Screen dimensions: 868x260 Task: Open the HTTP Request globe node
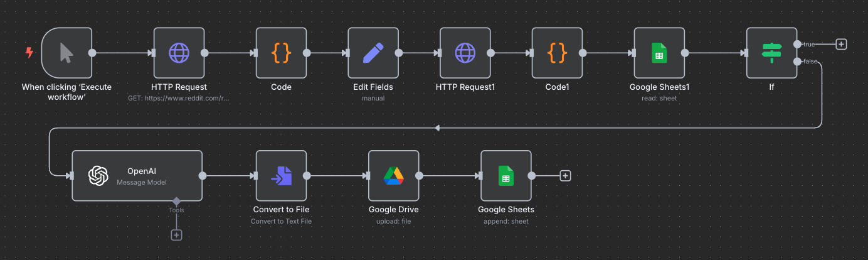(x=179, y=53)
